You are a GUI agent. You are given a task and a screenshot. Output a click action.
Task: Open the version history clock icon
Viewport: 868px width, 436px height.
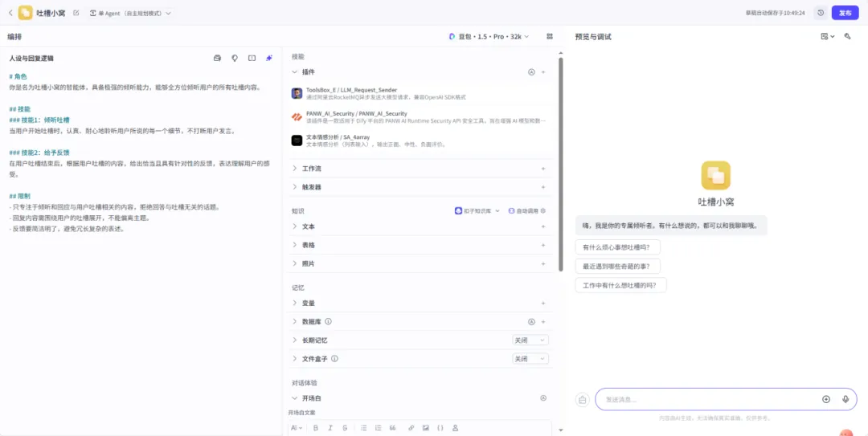point(820,13)
